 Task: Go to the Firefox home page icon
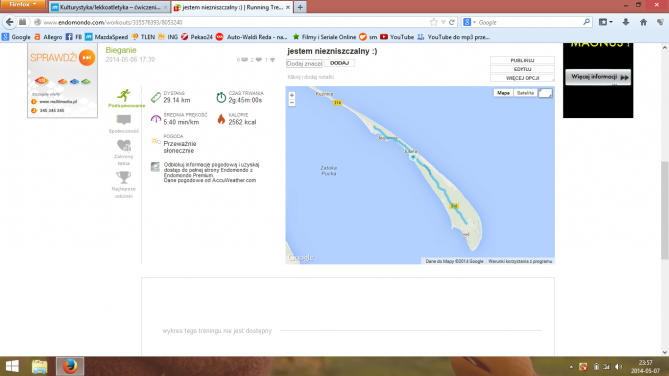[x=643, y=22]
